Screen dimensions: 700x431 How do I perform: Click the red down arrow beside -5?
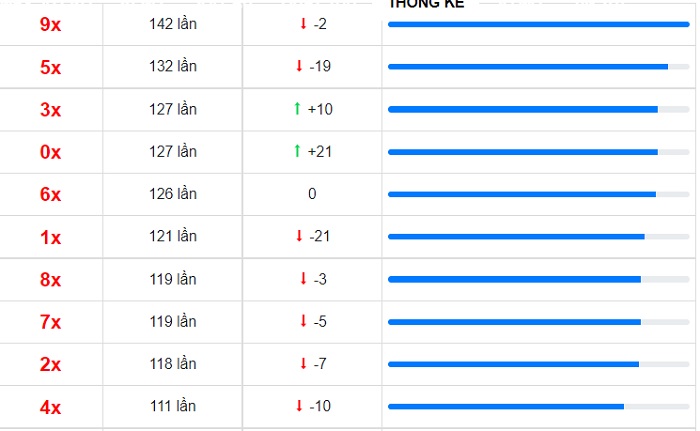click(303, 321)
